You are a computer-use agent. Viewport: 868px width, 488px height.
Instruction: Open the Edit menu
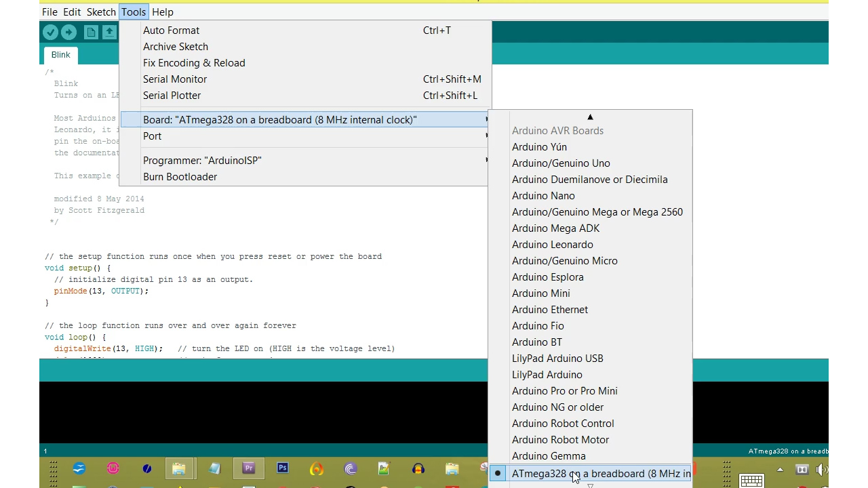(x=72, y=12)
